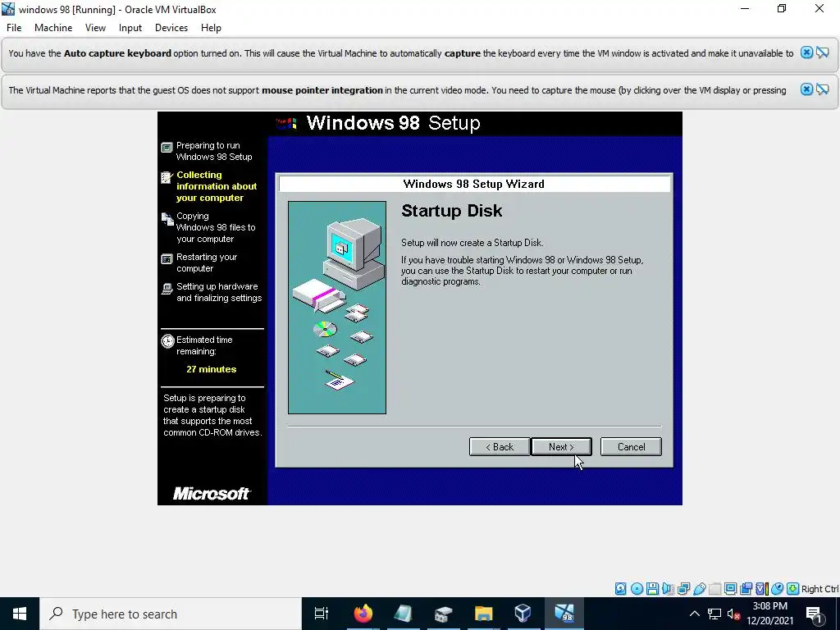Click the Restarting your computer step icon
This screenshot has height=630, width=840.
pyautogui.click(x=167, y=259)
